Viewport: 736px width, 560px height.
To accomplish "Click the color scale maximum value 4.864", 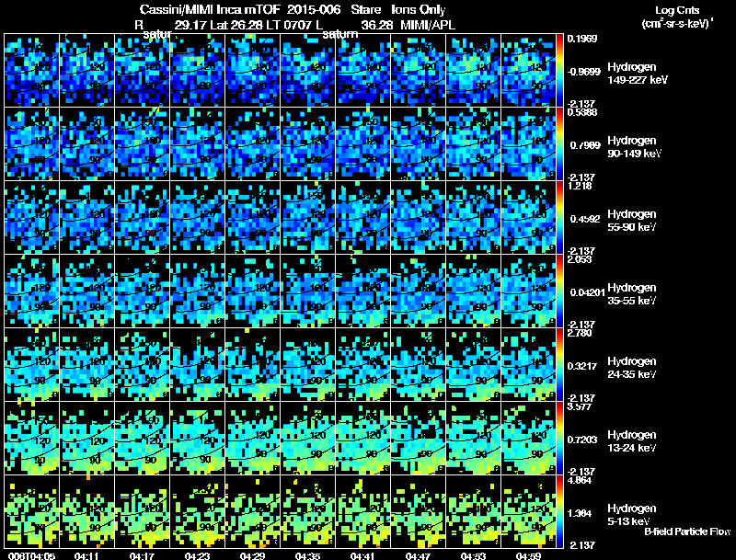I will pyautogui.click(x=580, y=481).
